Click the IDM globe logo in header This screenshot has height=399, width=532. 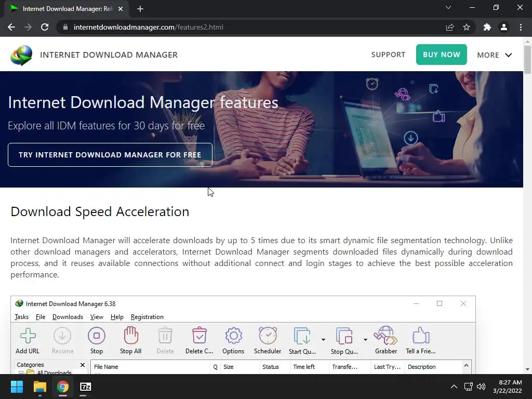21,55
